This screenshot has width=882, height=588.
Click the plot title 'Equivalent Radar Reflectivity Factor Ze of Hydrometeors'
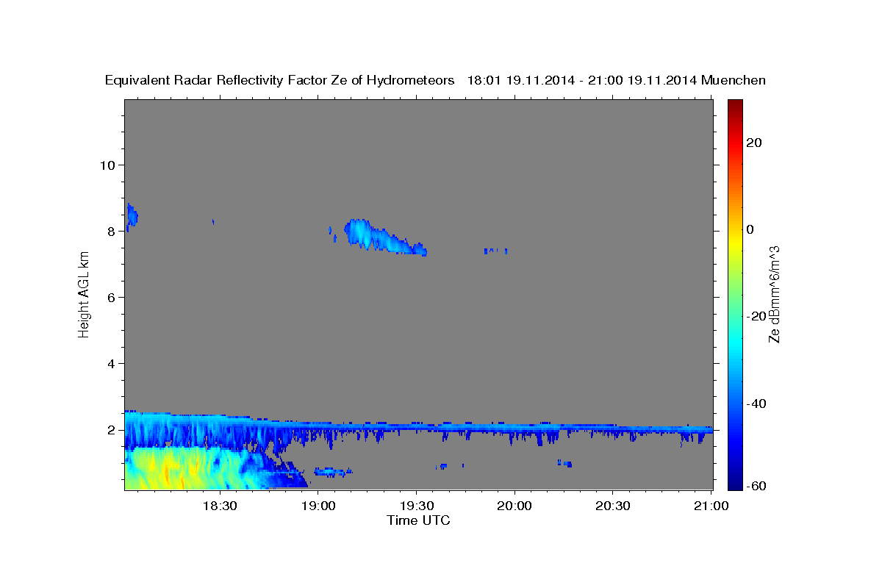(280, 81)
